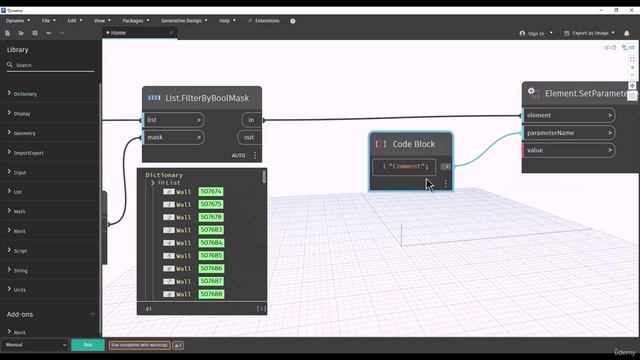The image size is (640, 360).
Task: Click the Sign In account icon
Action: tap(522, 33)
